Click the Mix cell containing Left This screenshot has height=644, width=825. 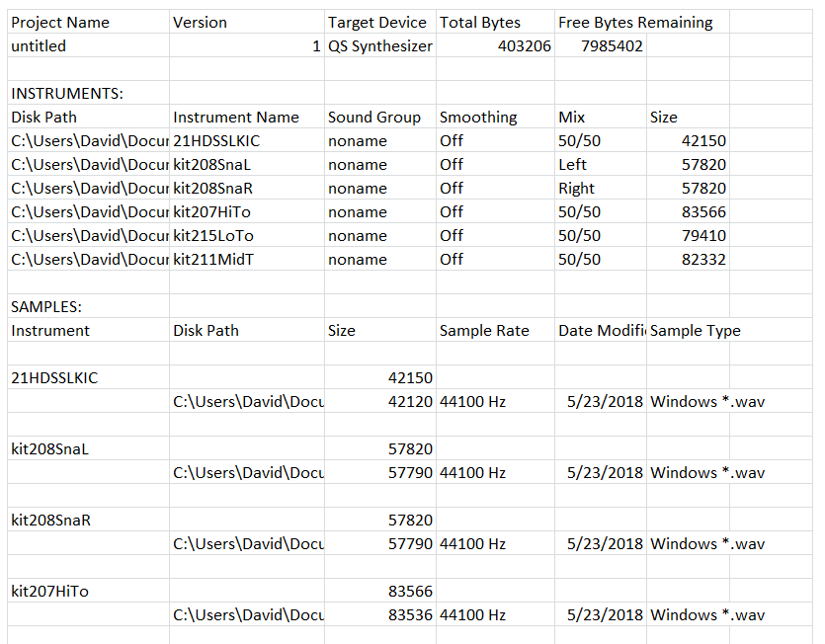click(572, 164)
